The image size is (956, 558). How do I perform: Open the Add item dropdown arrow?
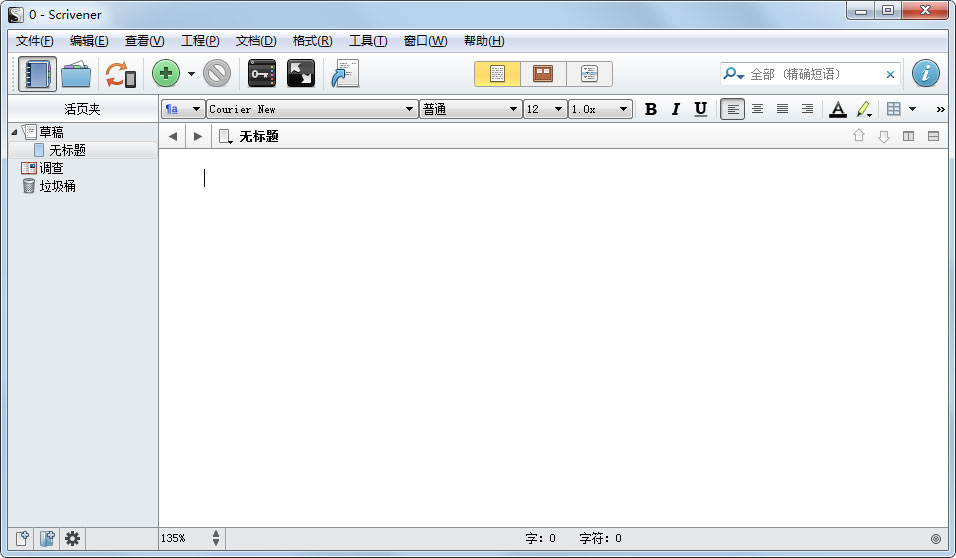pyautogui.click(x=191, y=74)
